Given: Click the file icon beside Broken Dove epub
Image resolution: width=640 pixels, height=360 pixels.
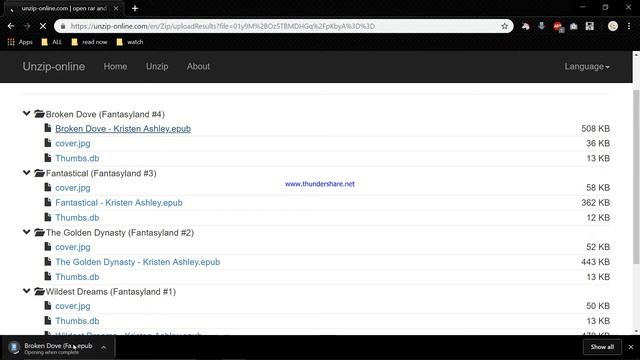Looking at the screenshot, I should coord(48,128).
